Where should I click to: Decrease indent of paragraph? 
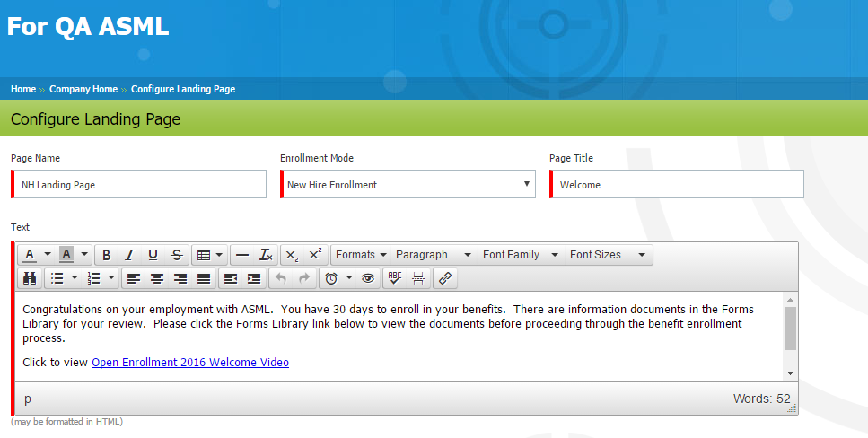pyautogui.click(x=231, y=278)
